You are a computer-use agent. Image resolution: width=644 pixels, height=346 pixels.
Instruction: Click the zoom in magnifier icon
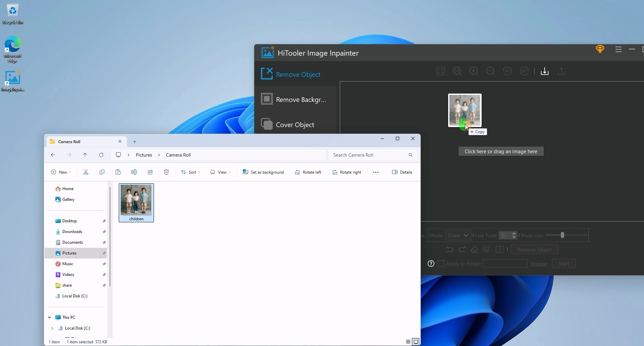click(x=474, y=71)
